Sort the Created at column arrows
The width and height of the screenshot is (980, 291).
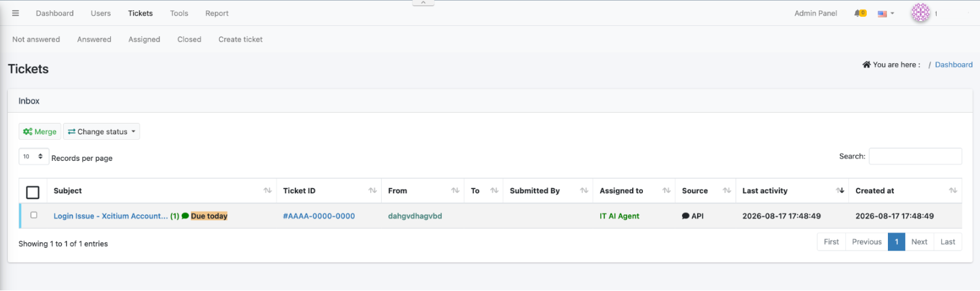[953, 190]
